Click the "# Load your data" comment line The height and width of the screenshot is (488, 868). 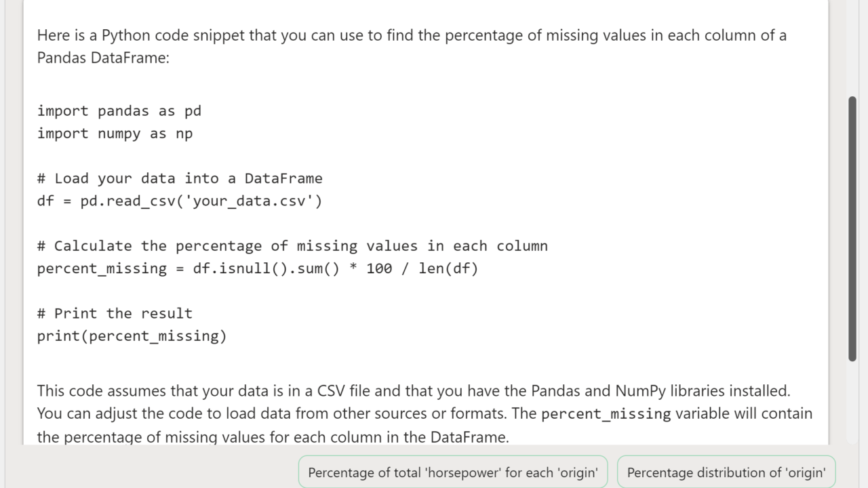(x=180, y=178)
